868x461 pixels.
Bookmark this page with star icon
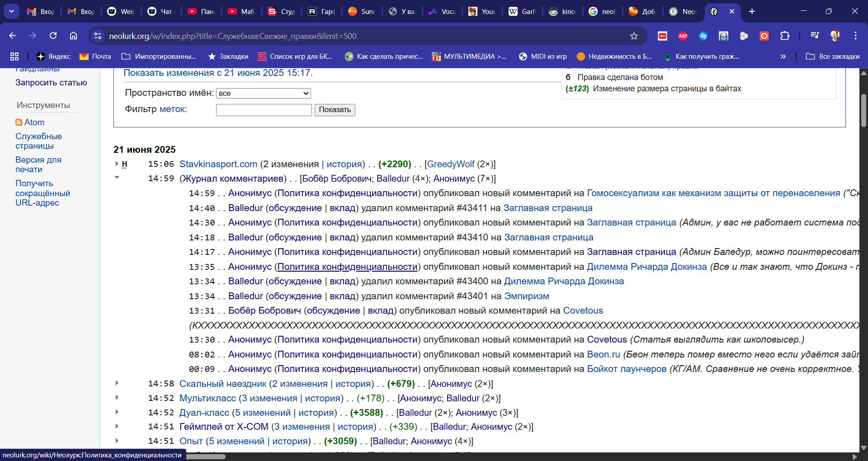click(x=634, y=36)
